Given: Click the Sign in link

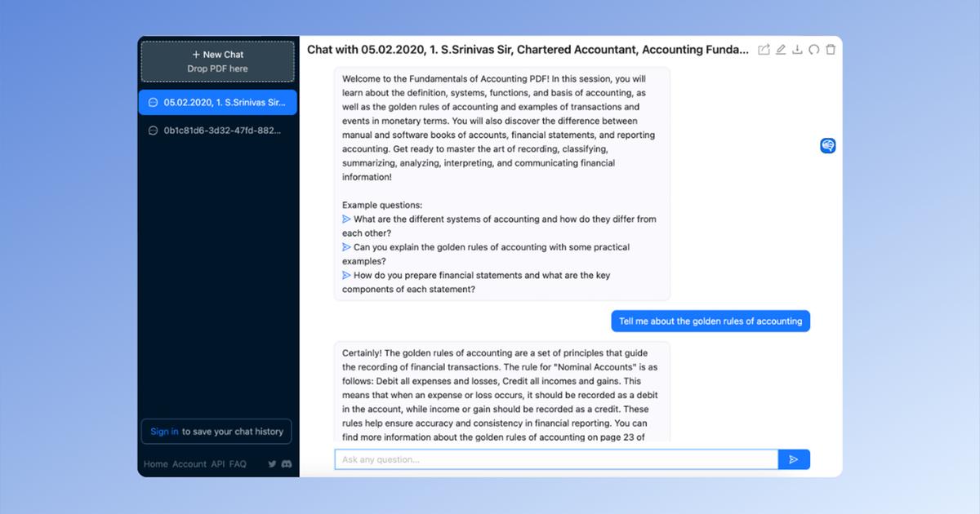Looking at the screenshot, I should tap(164, 432).
